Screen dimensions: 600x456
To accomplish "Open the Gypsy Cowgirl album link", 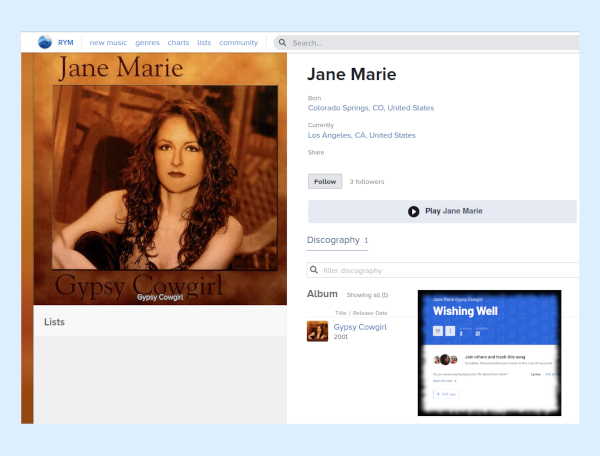I will coord(360,327).
